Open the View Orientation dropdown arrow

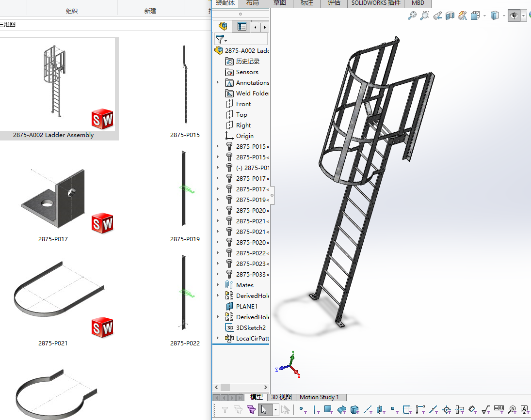click(484, 16)
